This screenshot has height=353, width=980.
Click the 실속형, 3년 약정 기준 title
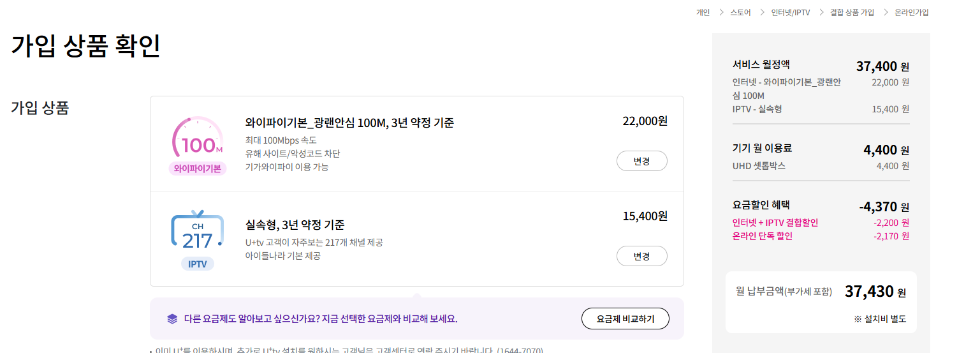tap(295, 225)
